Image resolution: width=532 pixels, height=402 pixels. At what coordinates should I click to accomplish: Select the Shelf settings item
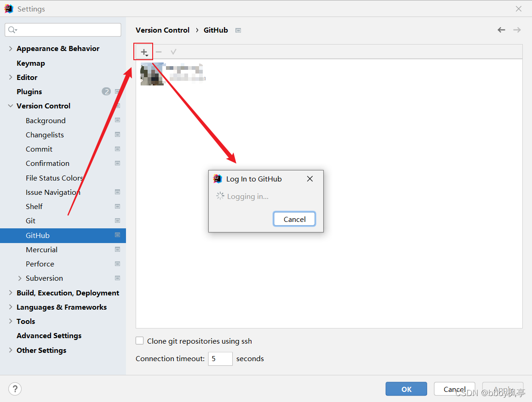point(34,206)
